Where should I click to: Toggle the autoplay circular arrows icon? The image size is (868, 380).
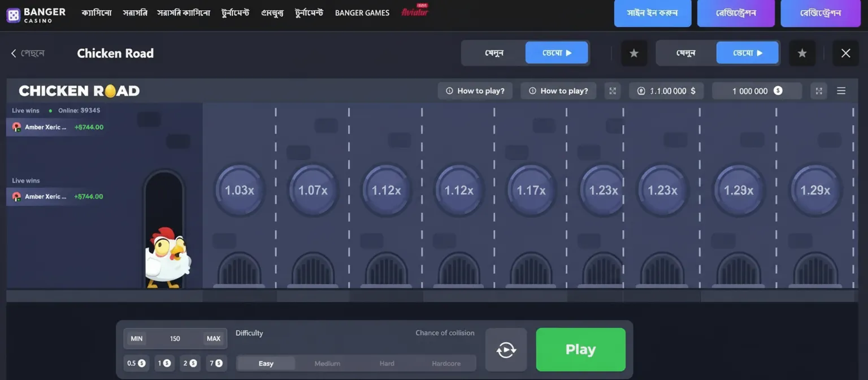click(x=506, y=350)
